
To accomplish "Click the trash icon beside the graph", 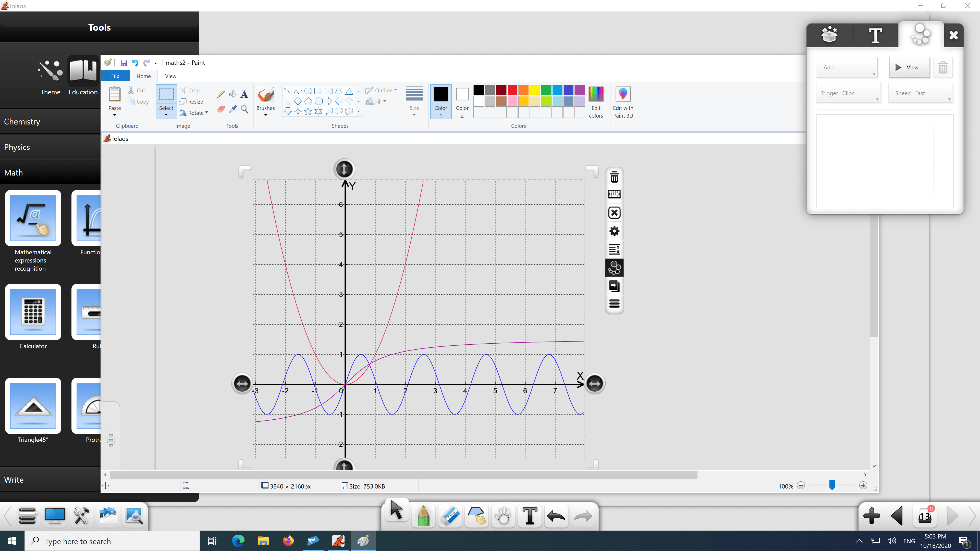I will tap(614, 177).
